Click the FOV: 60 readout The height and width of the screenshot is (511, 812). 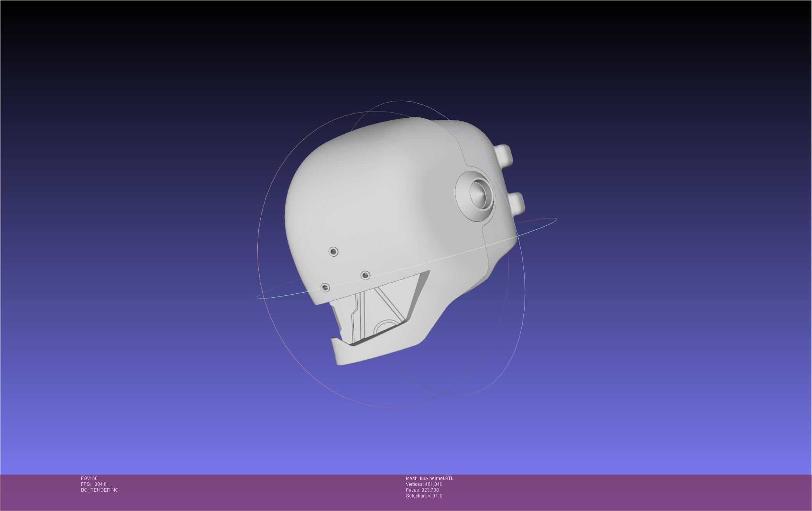[x=89, y=478]
